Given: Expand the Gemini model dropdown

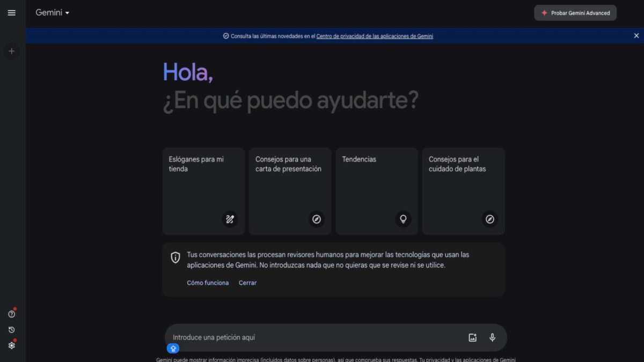Looking at the screenshot, I should 53,13.
